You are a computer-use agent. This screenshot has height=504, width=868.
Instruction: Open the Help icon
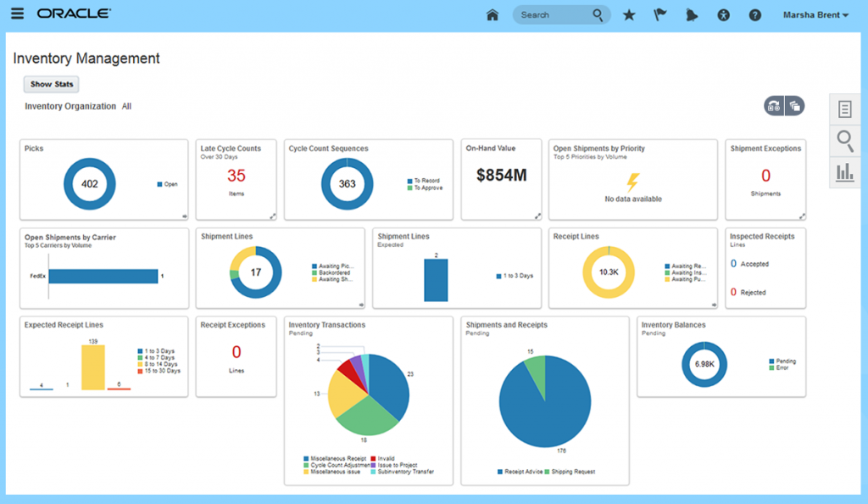tap(754, 14)
